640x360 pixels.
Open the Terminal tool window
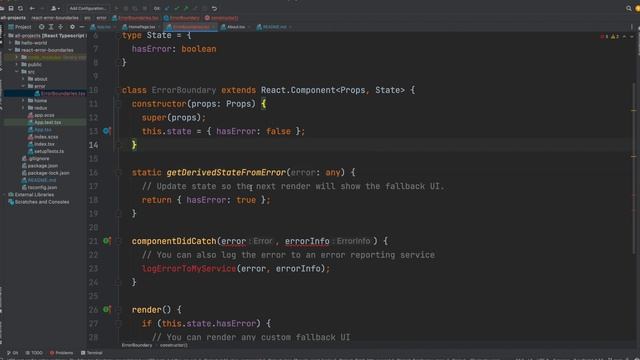click(91, 353)
